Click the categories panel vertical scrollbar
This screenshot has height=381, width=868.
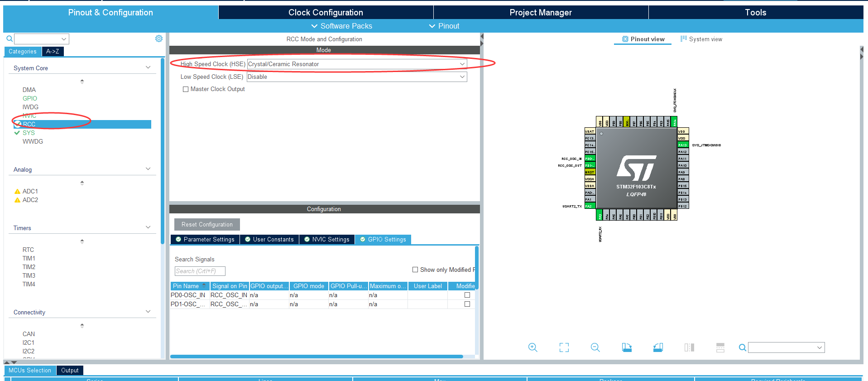(162, 151)
